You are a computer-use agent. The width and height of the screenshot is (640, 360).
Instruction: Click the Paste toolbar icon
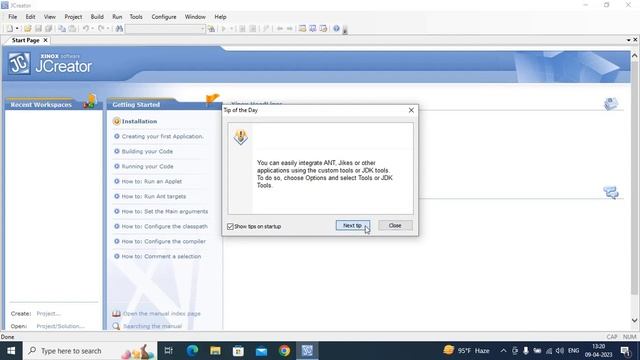pyautogui.click(x=72, y=29)
